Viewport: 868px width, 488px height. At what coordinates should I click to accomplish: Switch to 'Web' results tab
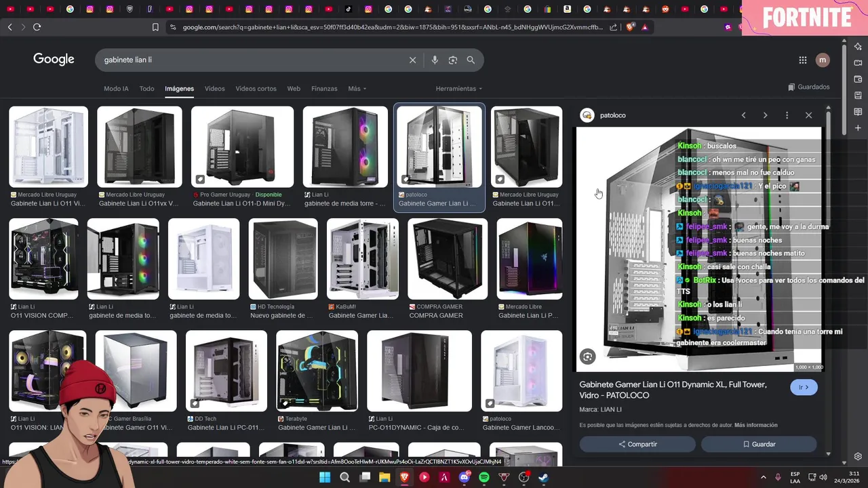click(294, 89)
